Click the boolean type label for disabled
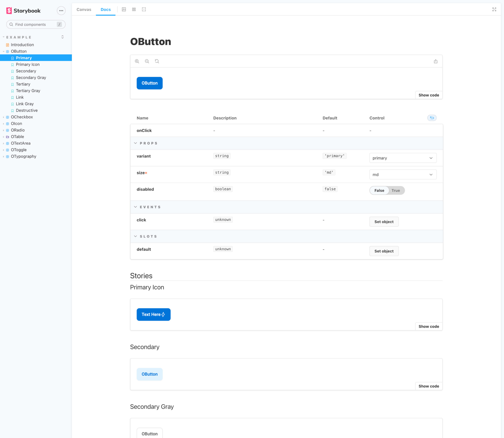Image resolution: width=504 pixels, height=438 pixels. [x=223, y=189]
